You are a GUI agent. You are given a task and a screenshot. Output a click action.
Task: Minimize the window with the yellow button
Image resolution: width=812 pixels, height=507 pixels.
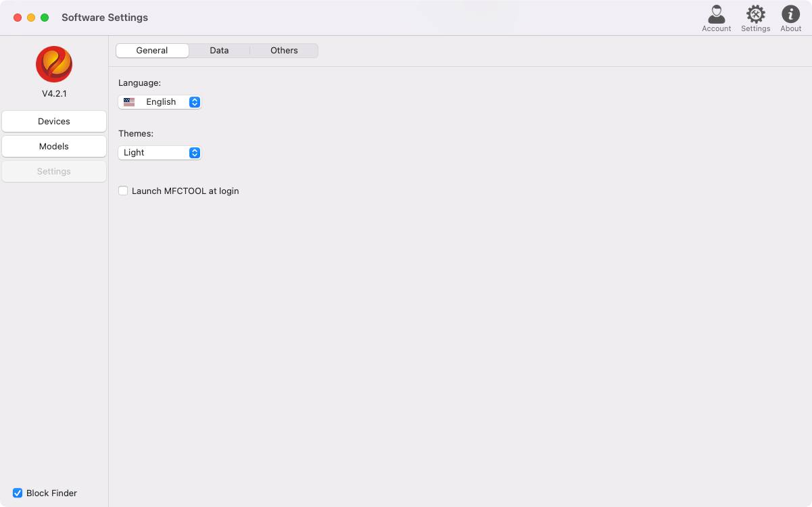pos(31,18)
